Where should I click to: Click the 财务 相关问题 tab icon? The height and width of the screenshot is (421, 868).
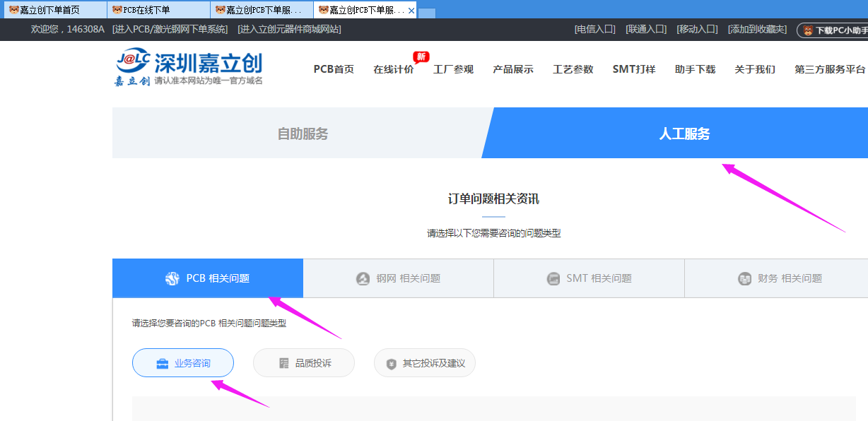click(x=744, y=279)
